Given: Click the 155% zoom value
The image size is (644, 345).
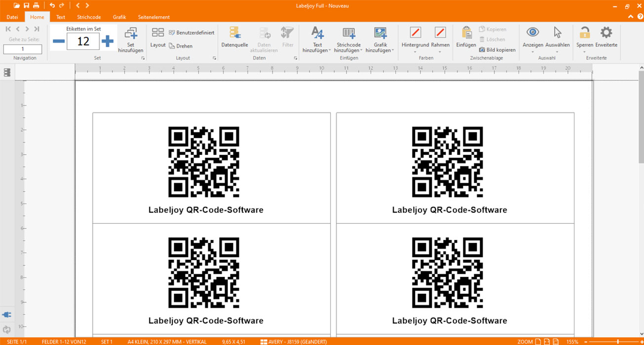Looking at the screenshot, I should point(572,341).
